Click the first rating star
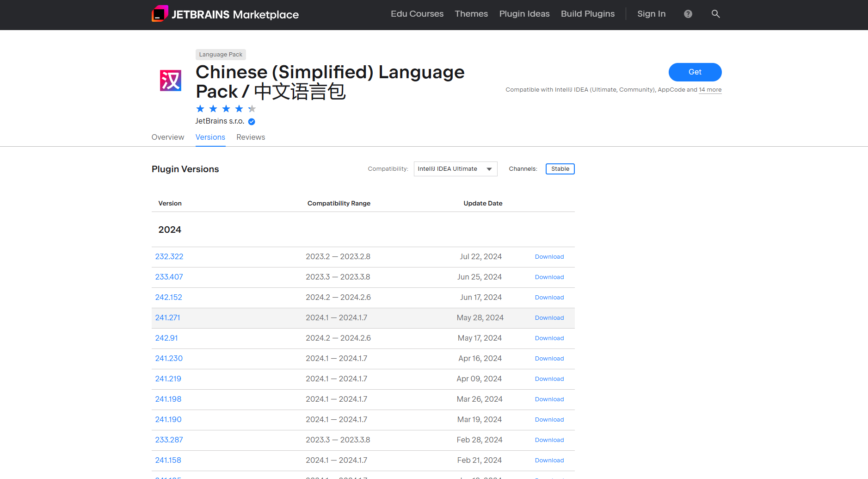 200,109
